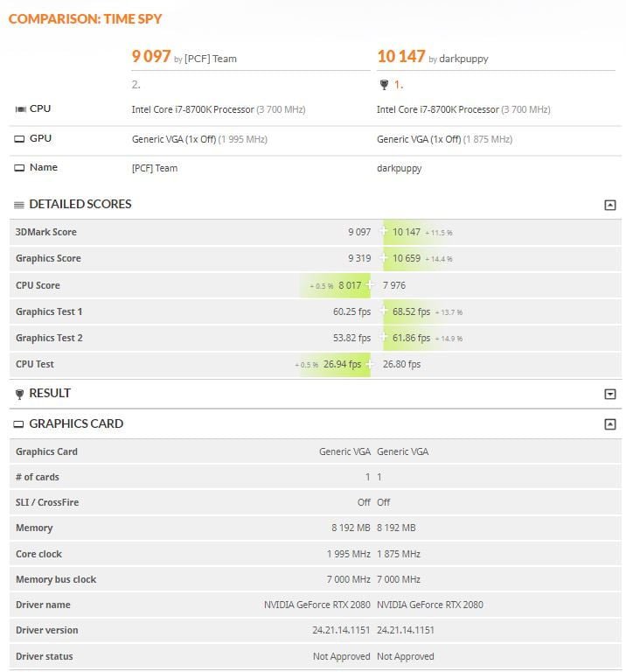626x672 pixels.
Task: Click the plus icon on CPU Test row
Action: [370, 364]
